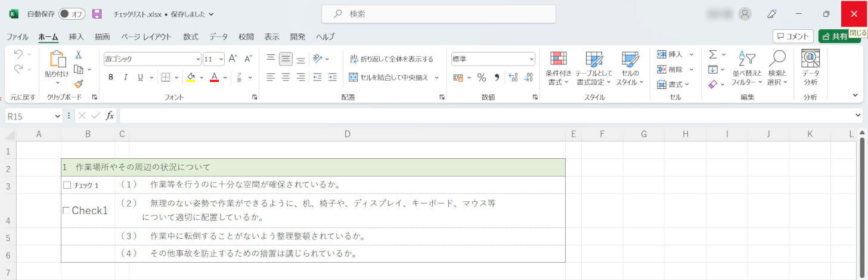This screenshot has height=280, width=868.
Task: Click the AutoSum sigma icon
Action: tap(713, 54)
